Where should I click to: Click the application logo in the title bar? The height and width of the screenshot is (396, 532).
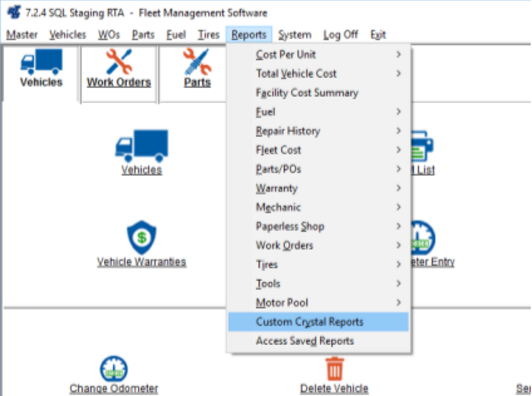(x=13, y=12)
